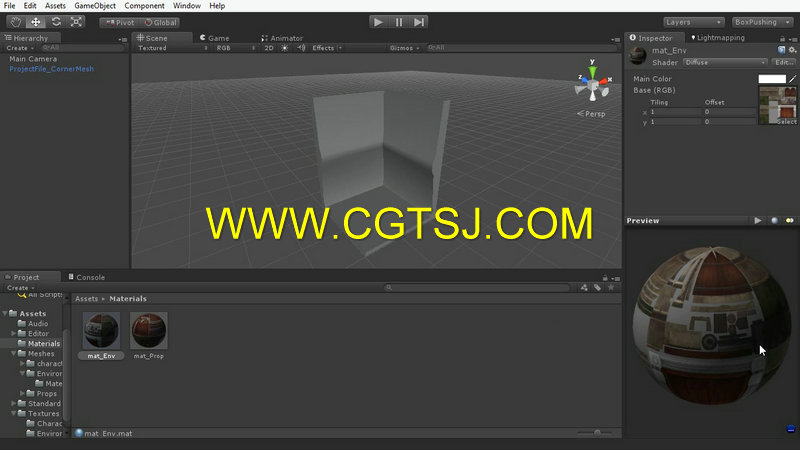Click the Offset y value field
Image resolution: width=800 pixels, height=450 pixels.
point(730,122)
